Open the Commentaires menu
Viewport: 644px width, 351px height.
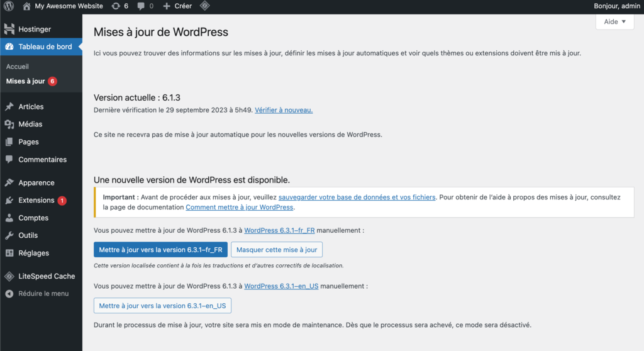[x=41, y=160]
